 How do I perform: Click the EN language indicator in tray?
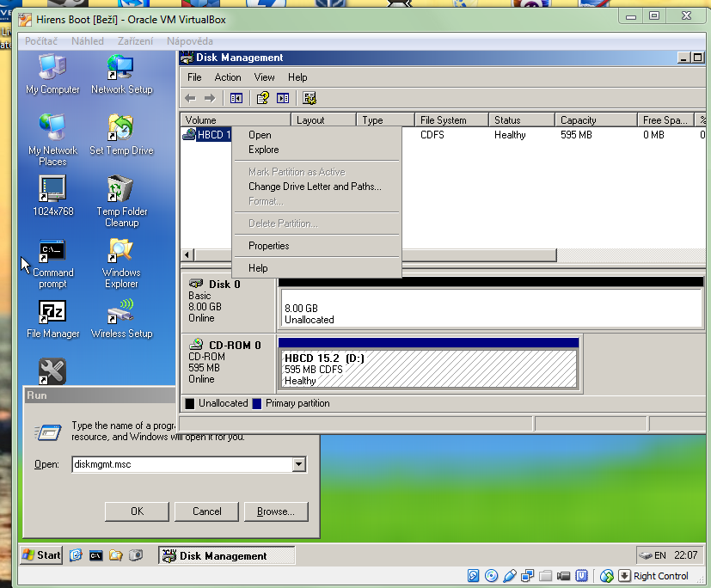pyautogui.click(x=660, y=555)
